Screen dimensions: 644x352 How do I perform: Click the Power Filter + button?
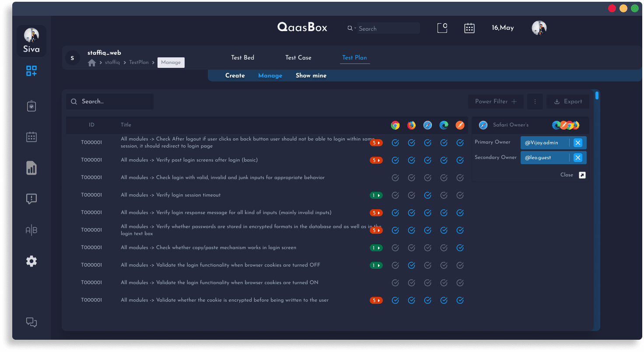(x=496, y=102)
